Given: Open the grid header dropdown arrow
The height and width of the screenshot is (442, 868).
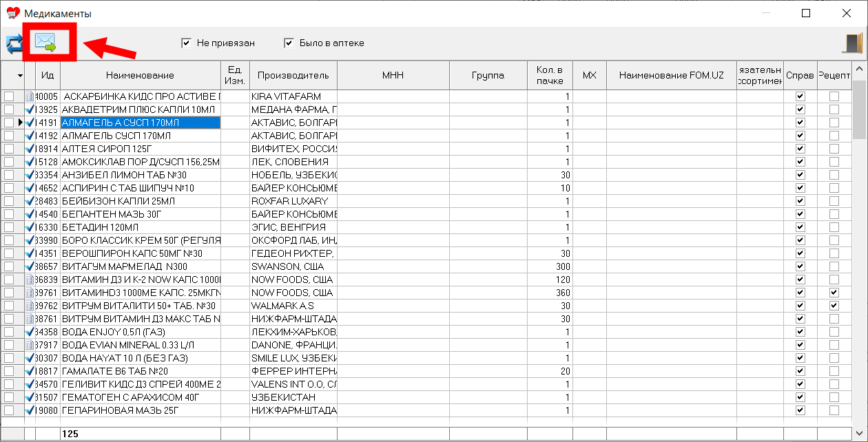Looking at the screenshot, I should [x=20, y=76].
